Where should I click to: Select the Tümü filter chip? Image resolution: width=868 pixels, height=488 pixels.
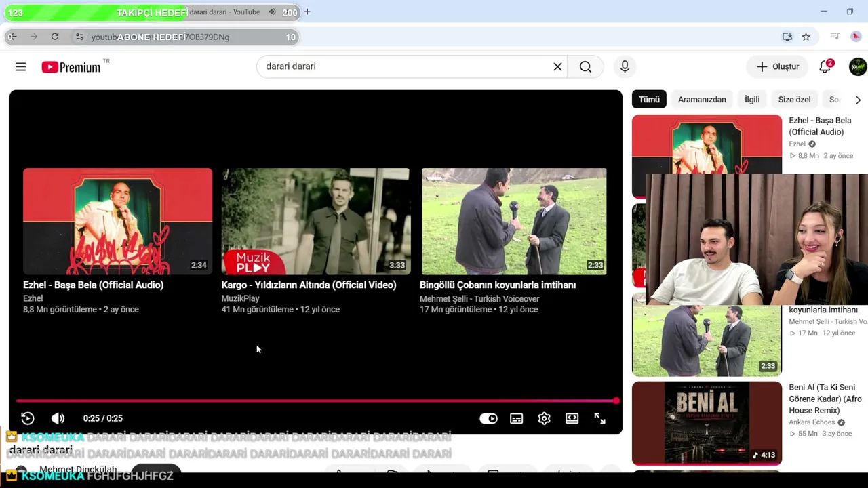(649, 100)
